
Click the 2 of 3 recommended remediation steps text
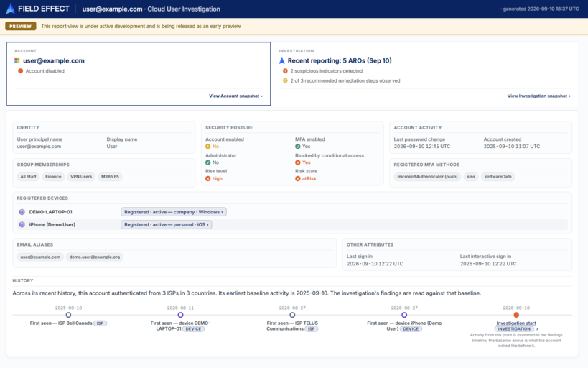pos(345,80)
